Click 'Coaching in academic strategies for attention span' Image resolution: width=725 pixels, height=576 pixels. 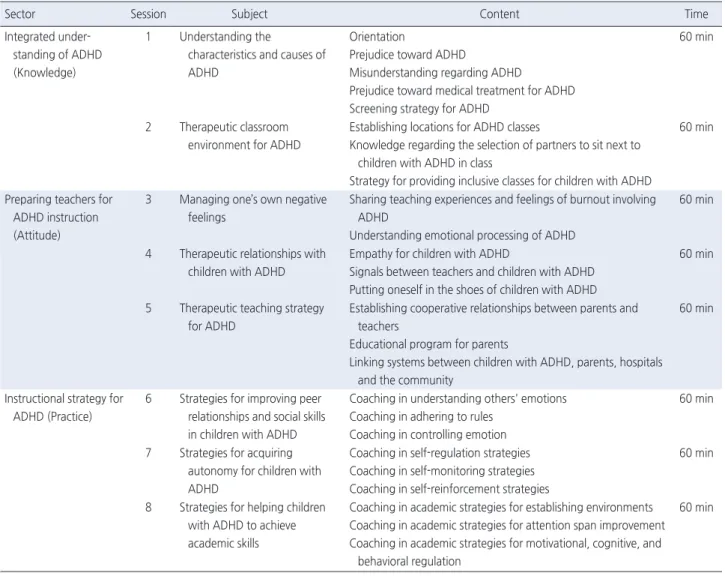[507, 525]
